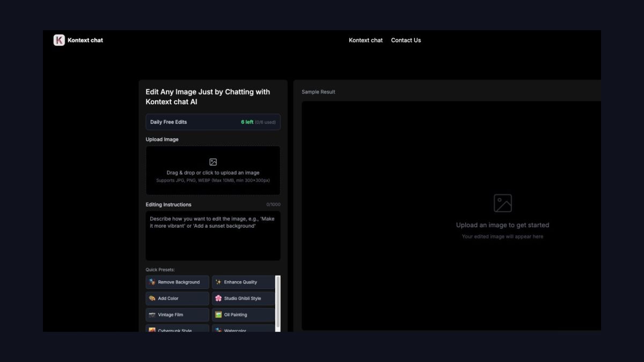Click the image placeholder icon in Sample Result

(503, 203)
